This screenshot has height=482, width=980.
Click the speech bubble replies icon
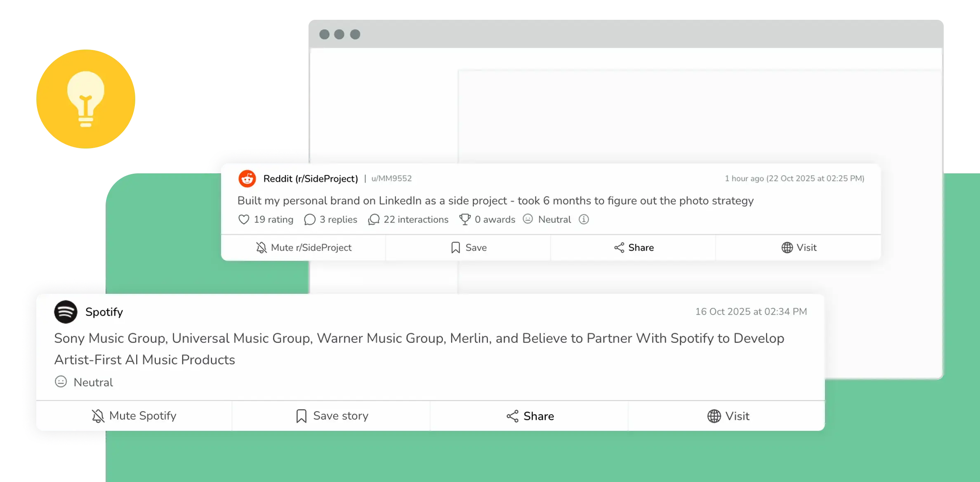(309, 220)
